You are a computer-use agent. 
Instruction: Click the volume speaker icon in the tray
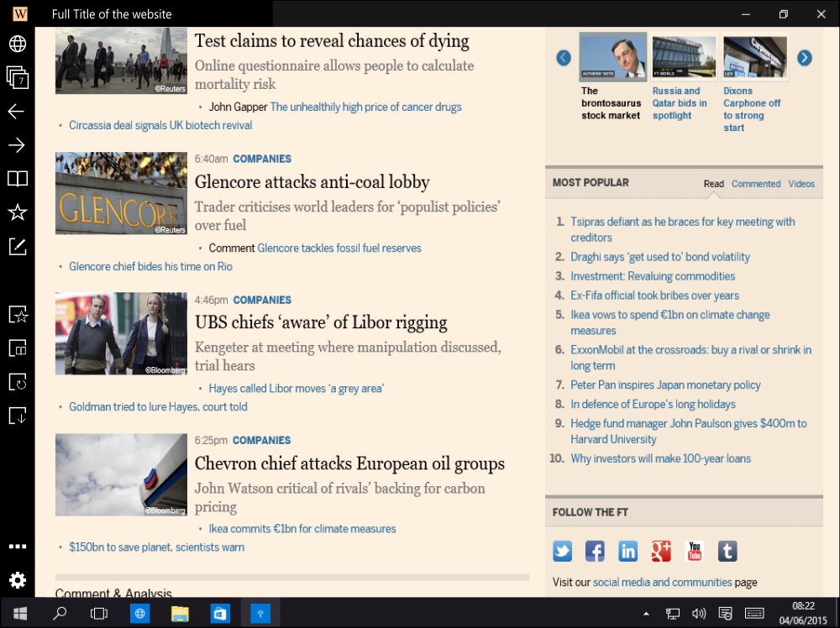pos(699,613)
